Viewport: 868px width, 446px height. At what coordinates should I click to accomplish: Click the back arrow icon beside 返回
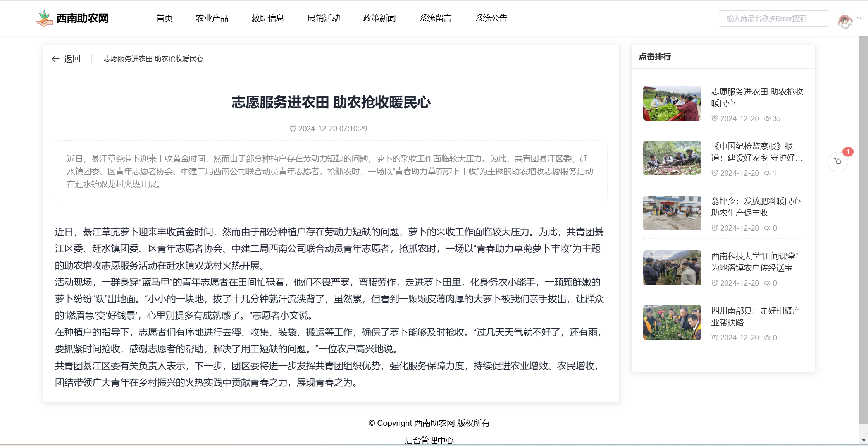(55, 59)
